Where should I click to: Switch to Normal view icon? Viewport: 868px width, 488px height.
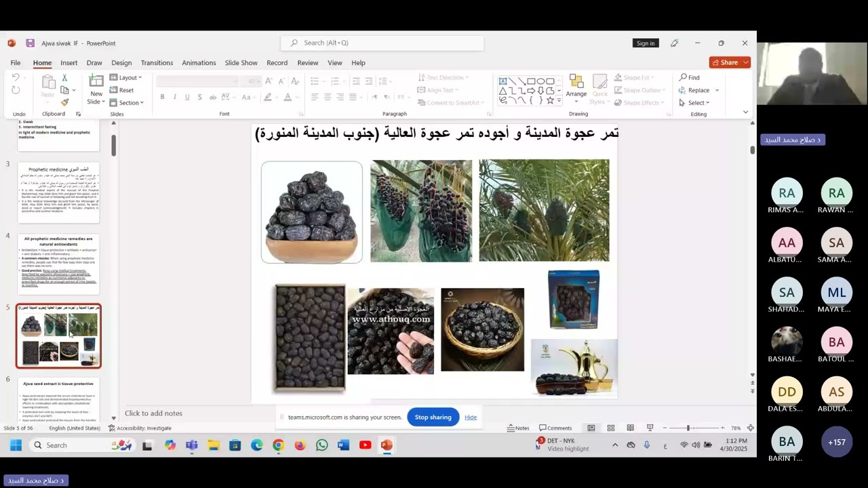coord(591,428)
